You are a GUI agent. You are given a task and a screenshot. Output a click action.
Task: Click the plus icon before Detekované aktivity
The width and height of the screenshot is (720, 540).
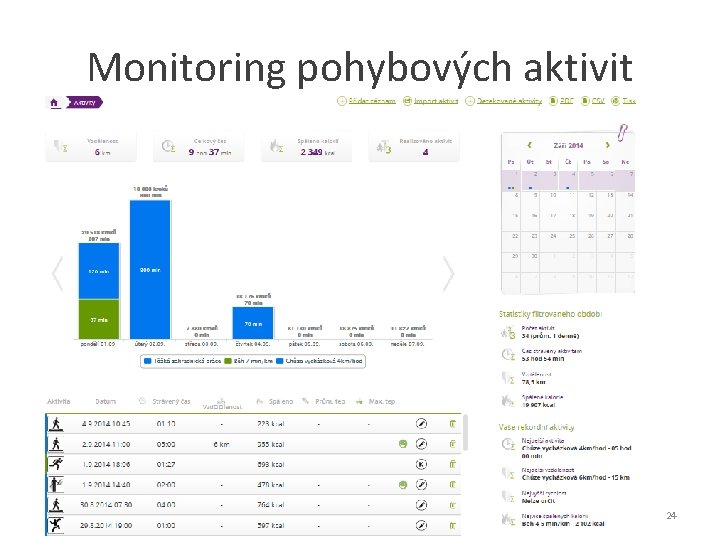[470, 101]
